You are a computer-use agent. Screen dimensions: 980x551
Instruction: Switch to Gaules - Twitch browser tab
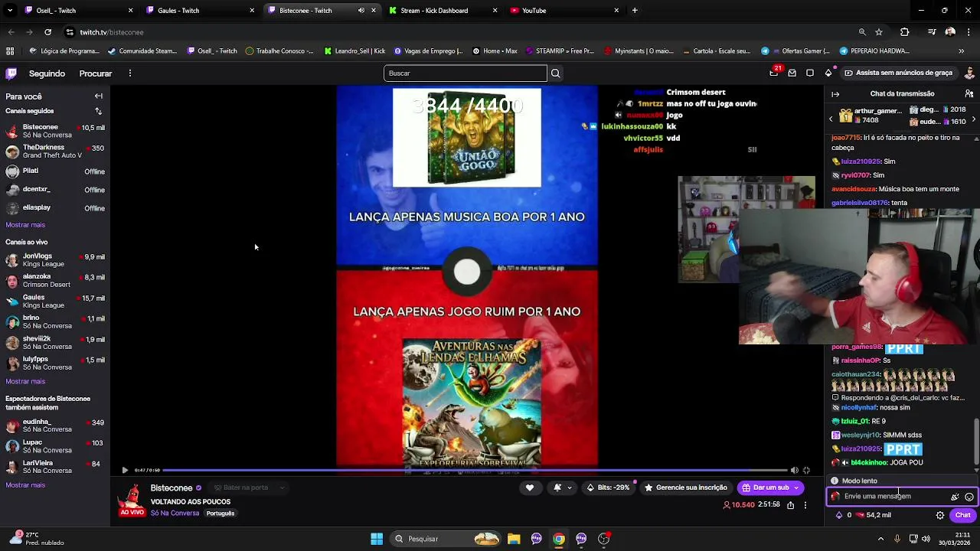point(198,11)
